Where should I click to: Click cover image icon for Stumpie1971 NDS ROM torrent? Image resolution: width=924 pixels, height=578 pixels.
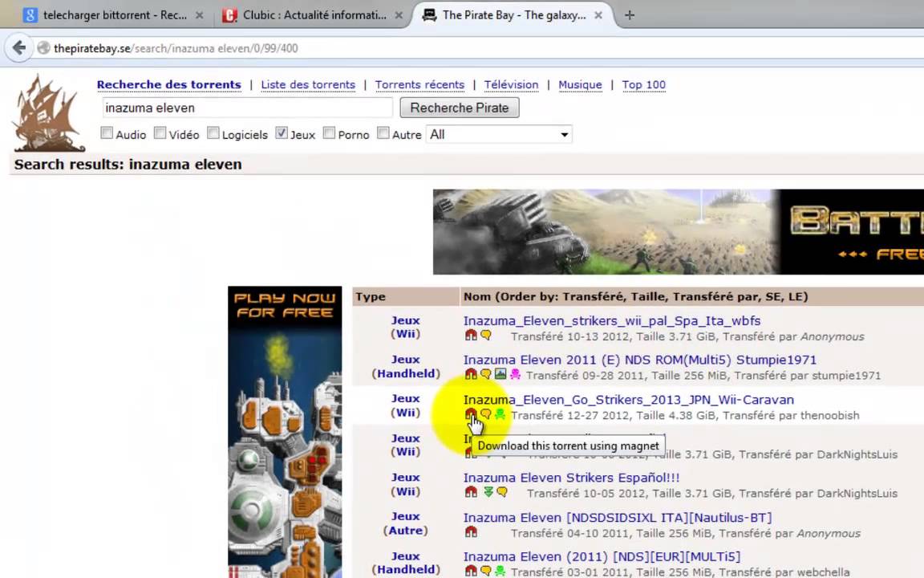pos(500,374)
